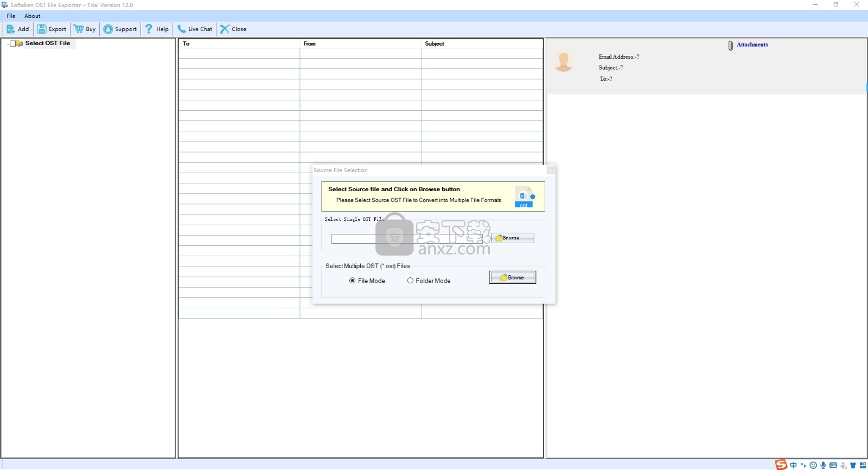The width and height of the screenshot is (868, 470).
Task: Click the OST file format icon in dialog
Action: [524, 197]
